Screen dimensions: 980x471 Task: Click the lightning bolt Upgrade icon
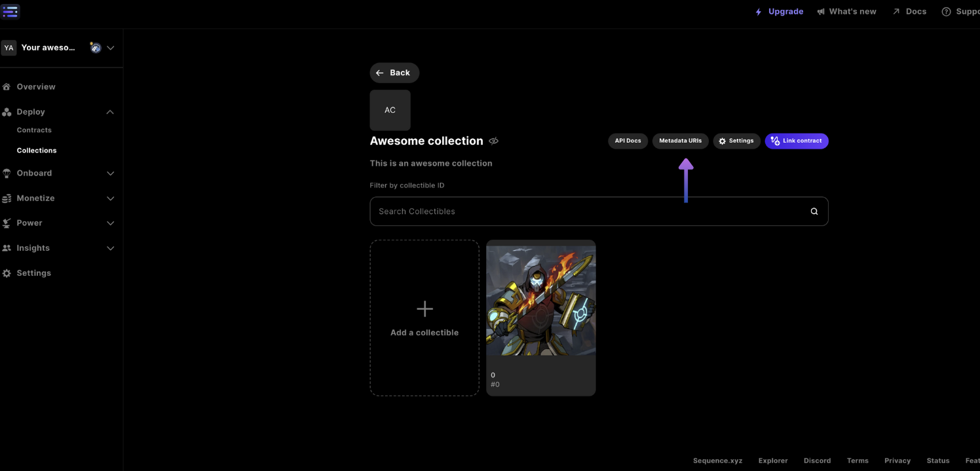[x=759, y=12]
